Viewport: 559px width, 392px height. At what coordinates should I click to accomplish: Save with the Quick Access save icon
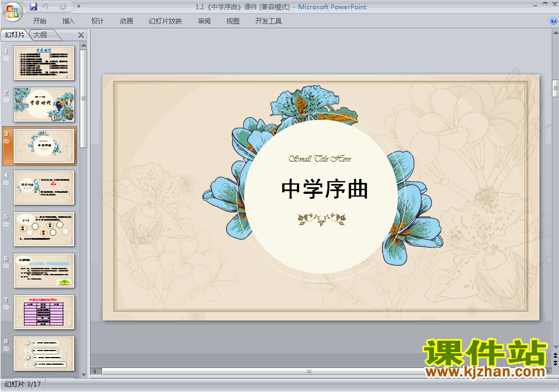[x=33, y=7]
